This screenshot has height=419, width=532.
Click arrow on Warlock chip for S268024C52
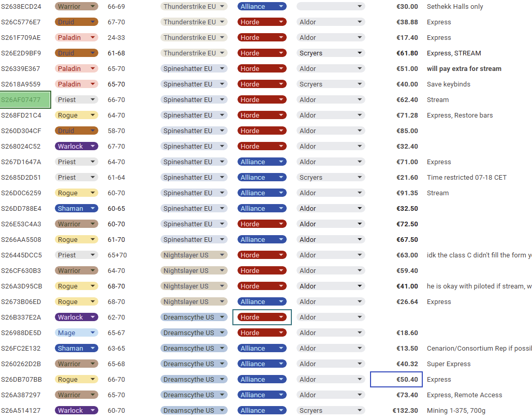93,147
